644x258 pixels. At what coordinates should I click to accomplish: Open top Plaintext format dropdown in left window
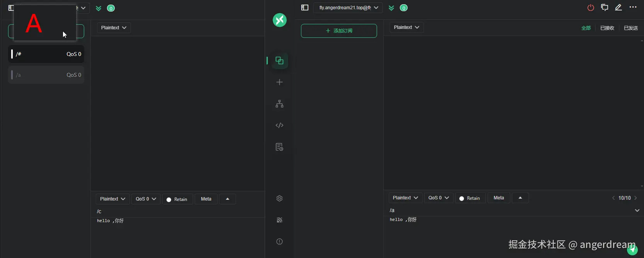coord(114,28)
